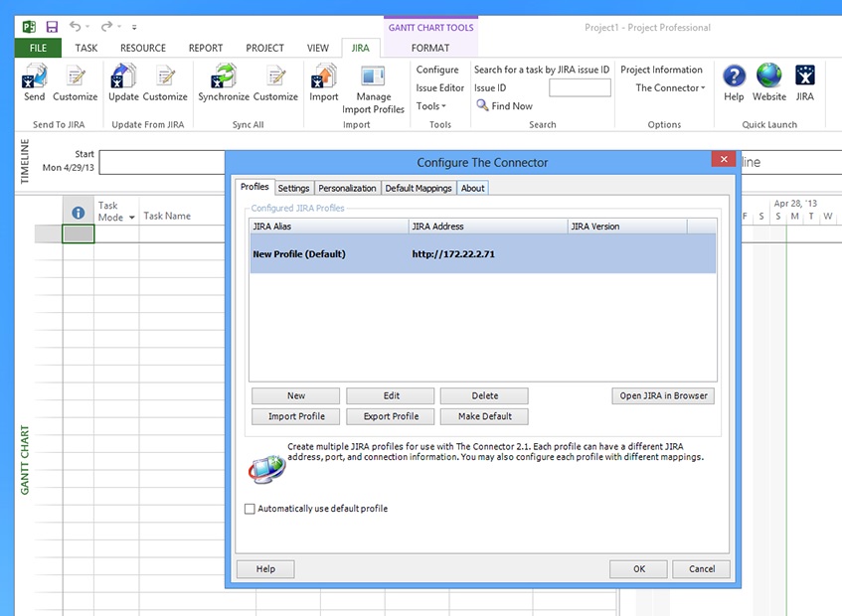Open the FILE tab
This screenshot has width=842, height=616.
click(x=38, y=48)
